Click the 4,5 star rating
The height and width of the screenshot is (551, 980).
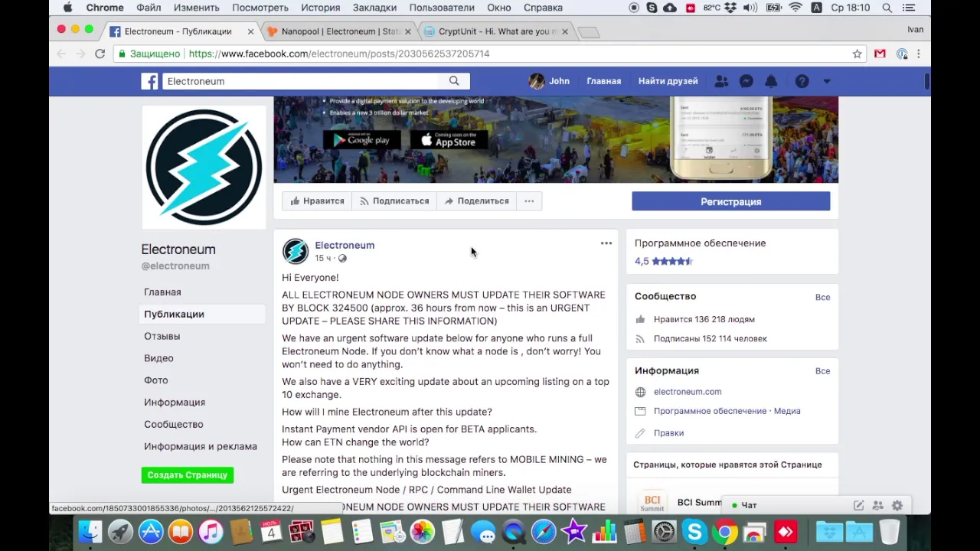click(663, 261)
